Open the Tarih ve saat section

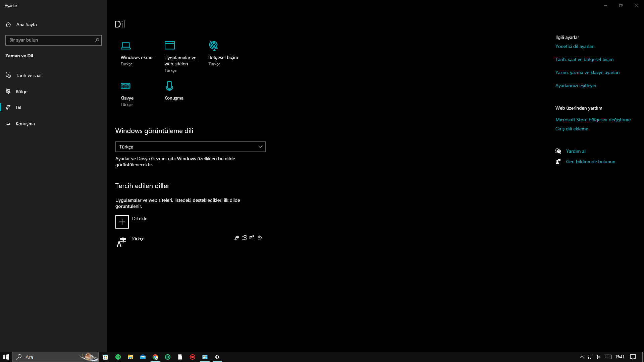[29, 75]
